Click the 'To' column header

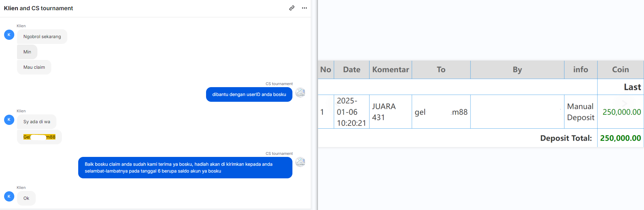pyautogui.click(x=441, y=70)
